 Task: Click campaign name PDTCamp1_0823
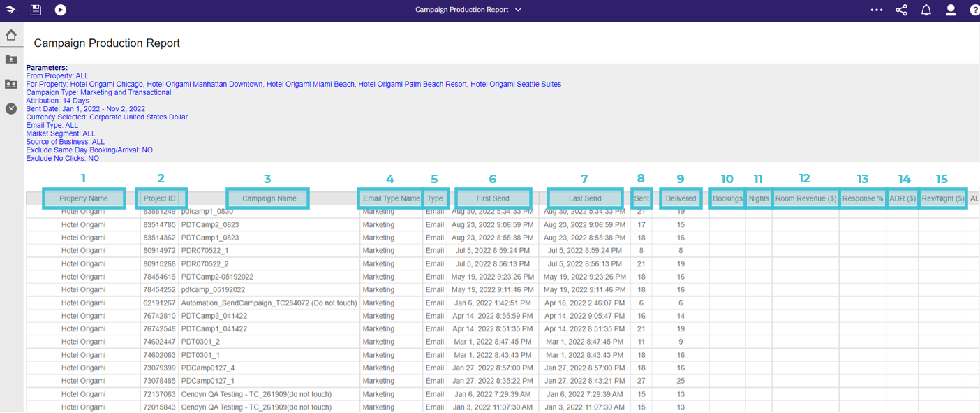(209, 238)
